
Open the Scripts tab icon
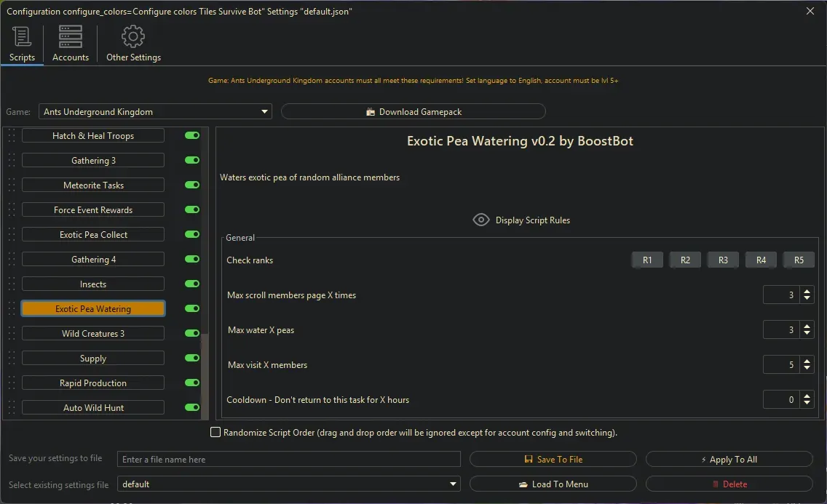22,36
